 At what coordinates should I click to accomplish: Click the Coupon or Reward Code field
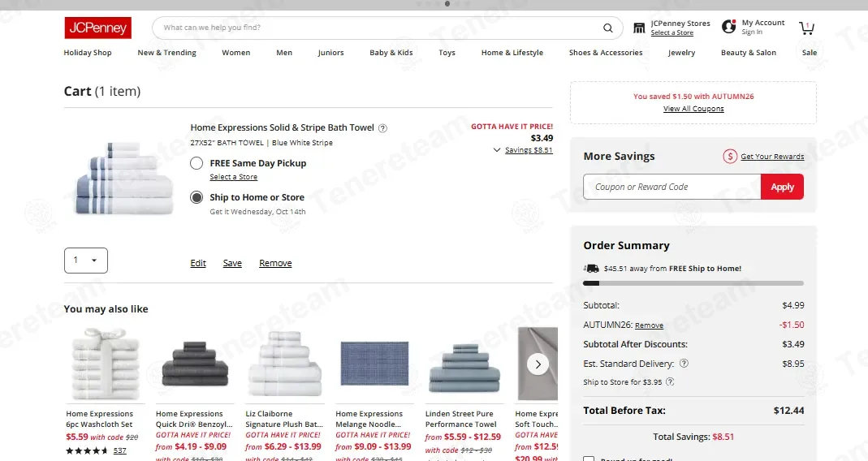672,187
